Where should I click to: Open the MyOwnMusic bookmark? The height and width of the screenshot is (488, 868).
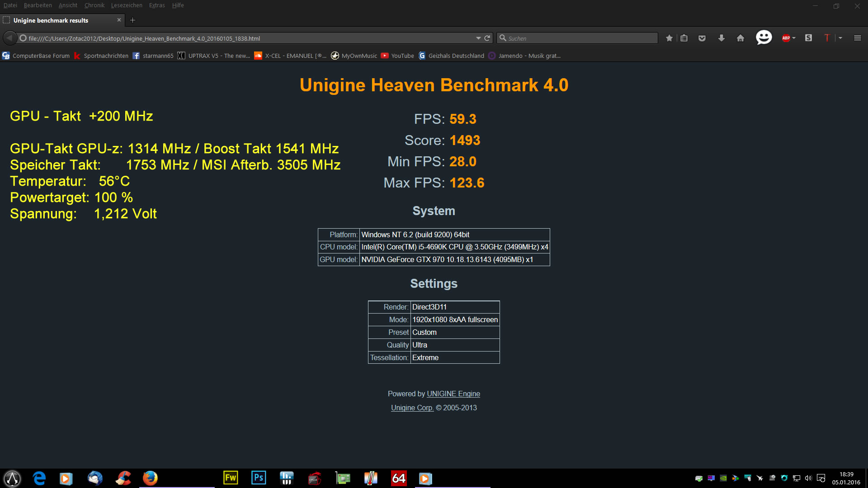[x=354, y=56]
